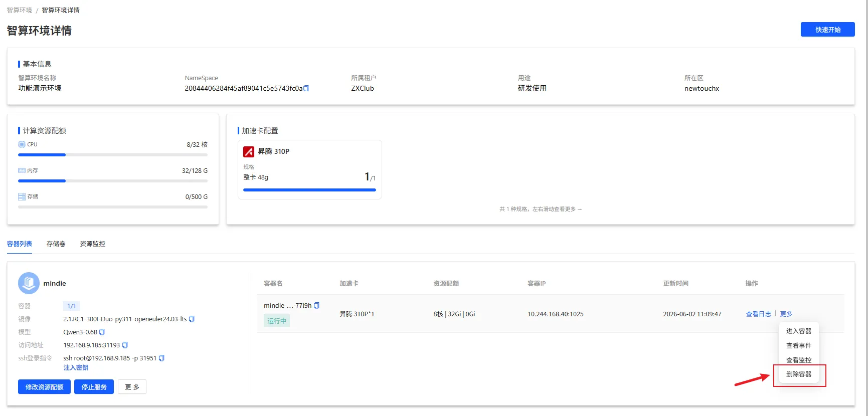Click environment name 功能演示环境

[x=40, y=88]
